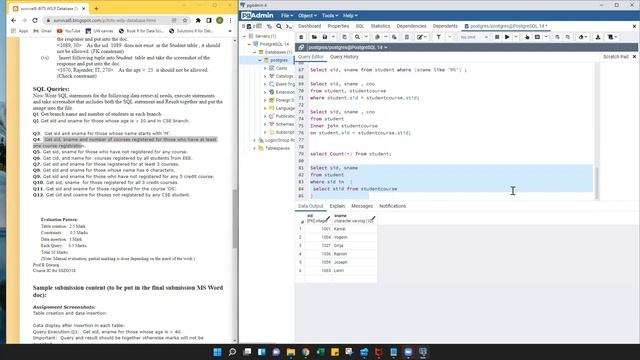Reload the page in Chrome
Viewport: 640px width, 360px height.
pyautogui.click(x=35, y=20)
